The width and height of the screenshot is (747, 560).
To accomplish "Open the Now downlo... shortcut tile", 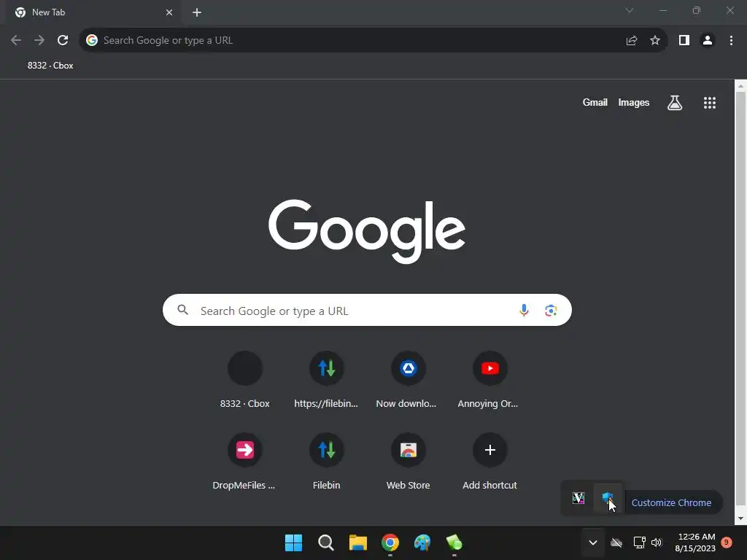I will [409, 381].
